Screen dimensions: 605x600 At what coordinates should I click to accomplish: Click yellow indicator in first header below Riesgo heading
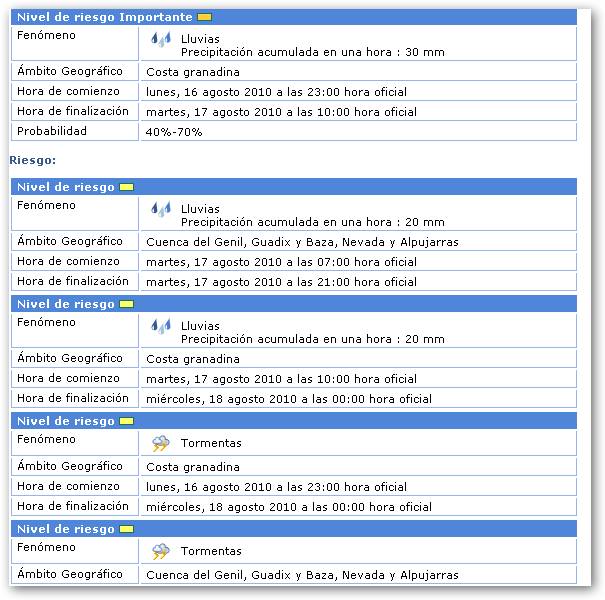(x=126, y=187)
